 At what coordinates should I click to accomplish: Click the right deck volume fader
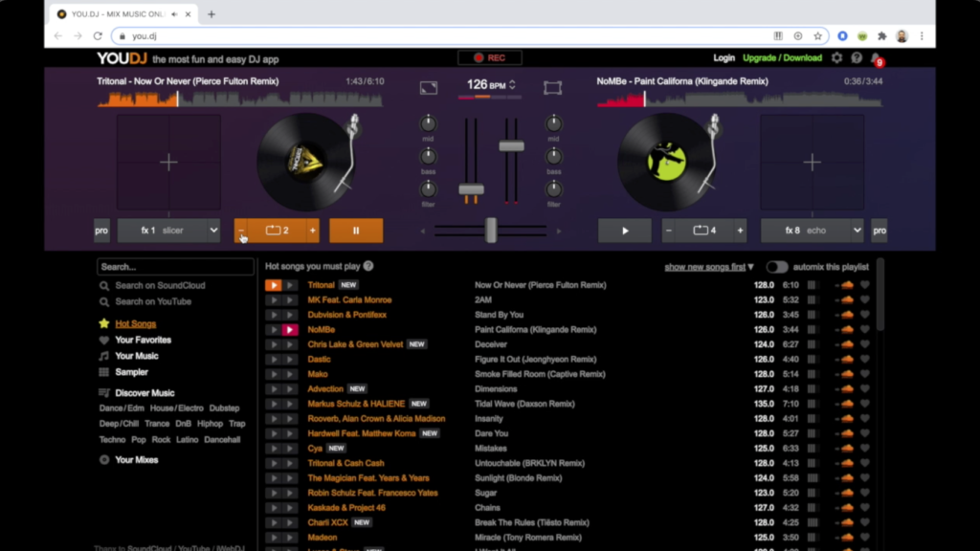[511, 146]
